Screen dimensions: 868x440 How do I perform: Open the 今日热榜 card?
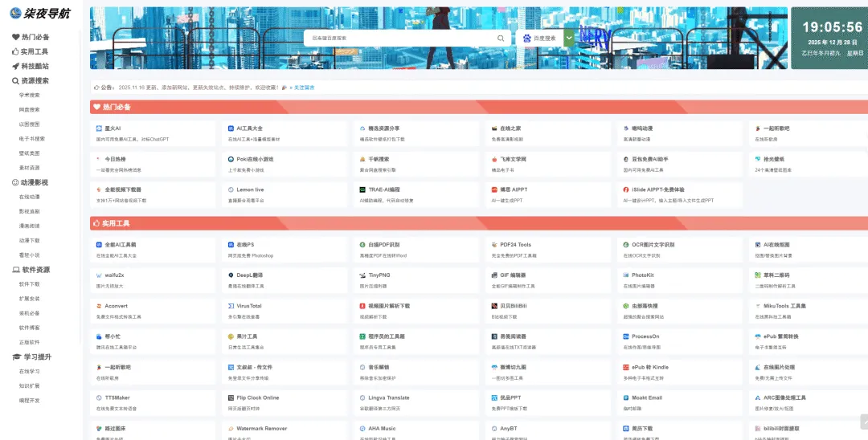click(153, 164)
